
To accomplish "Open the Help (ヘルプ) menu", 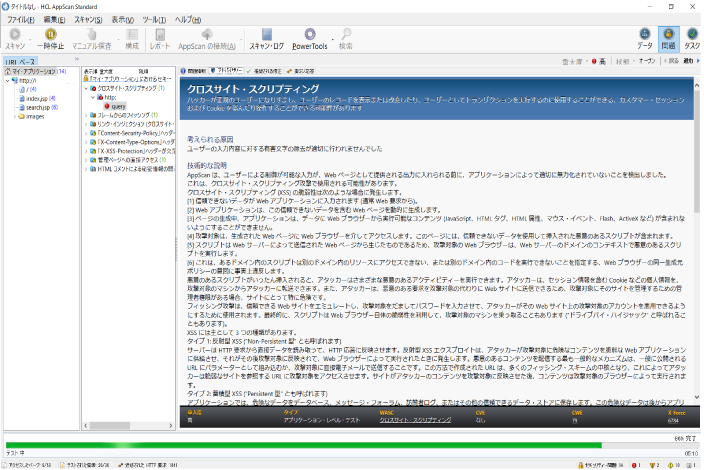I will click(188, 20).
